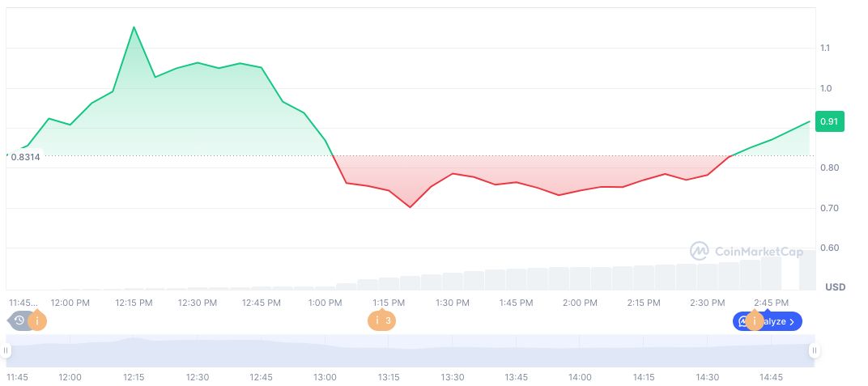The image size is (868, 386).
Task: Click the blue Analyze button
Action: 768,321
